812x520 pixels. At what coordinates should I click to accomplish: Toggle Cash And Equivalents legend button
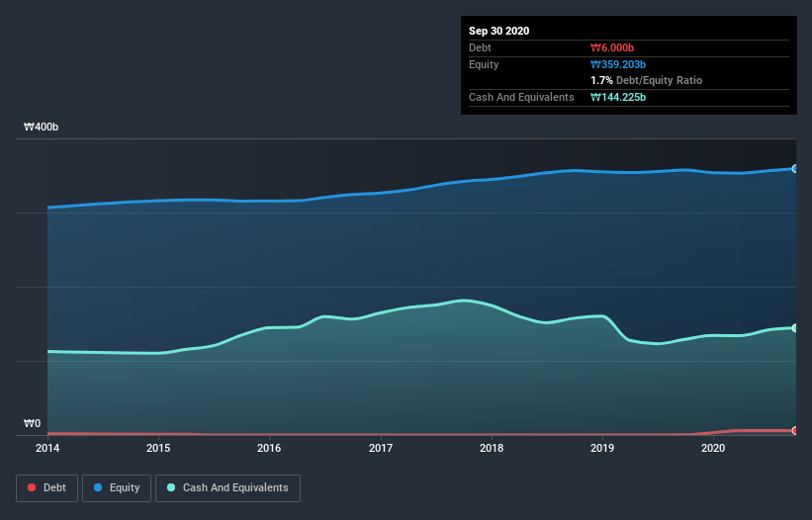coord(227,488)
